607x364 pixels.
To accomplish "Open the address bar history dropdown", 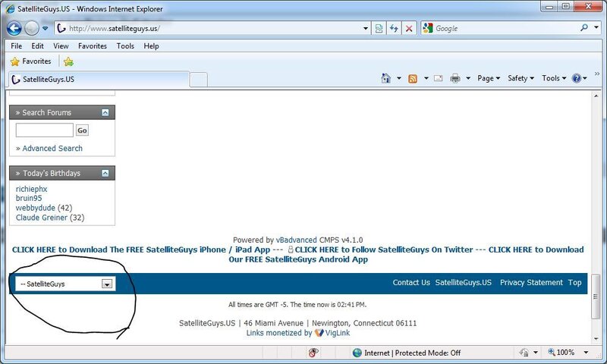I will coord(365,28).
